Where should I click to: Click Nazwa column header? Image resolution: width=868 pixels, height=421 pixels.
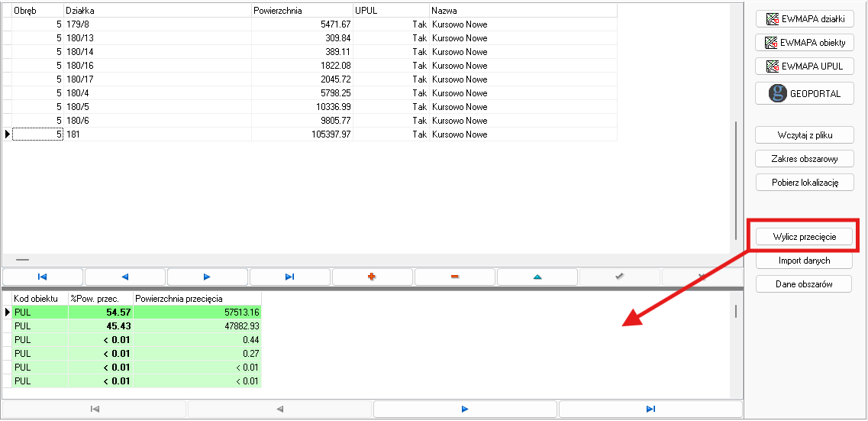(x=523, y=11)
